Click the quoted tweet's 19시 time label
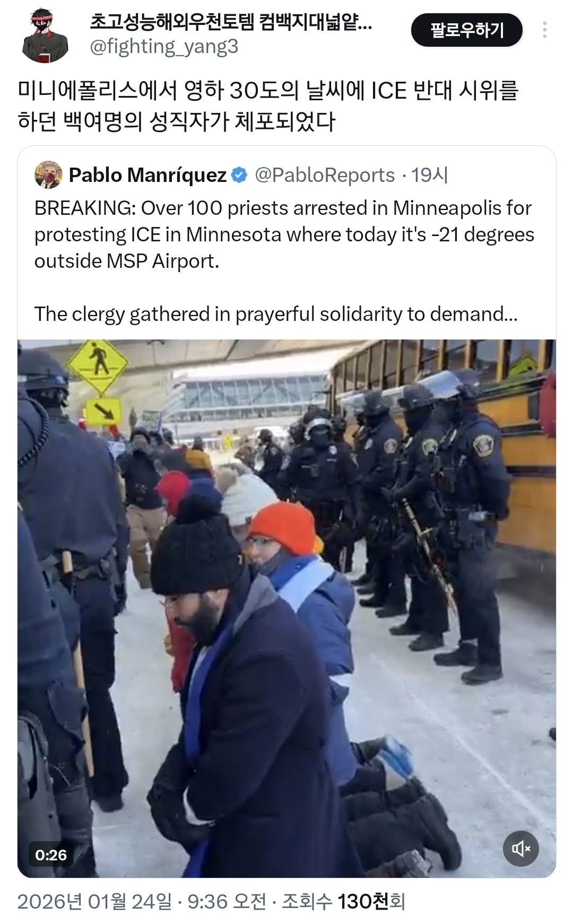Viewport: 573px width, 924px height. tap(430, 175)
